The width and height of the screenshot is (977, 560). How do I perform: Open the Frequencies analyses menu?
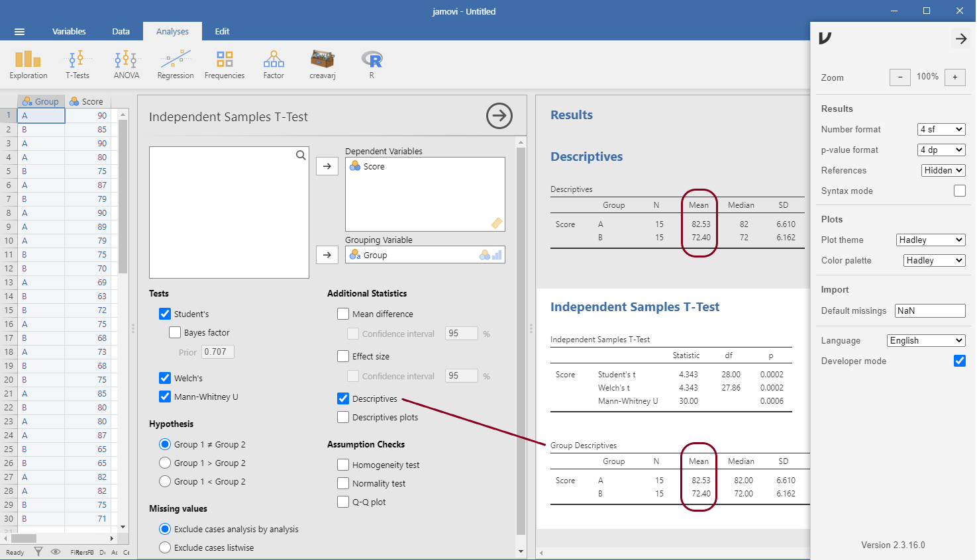[x=225, y=65]
